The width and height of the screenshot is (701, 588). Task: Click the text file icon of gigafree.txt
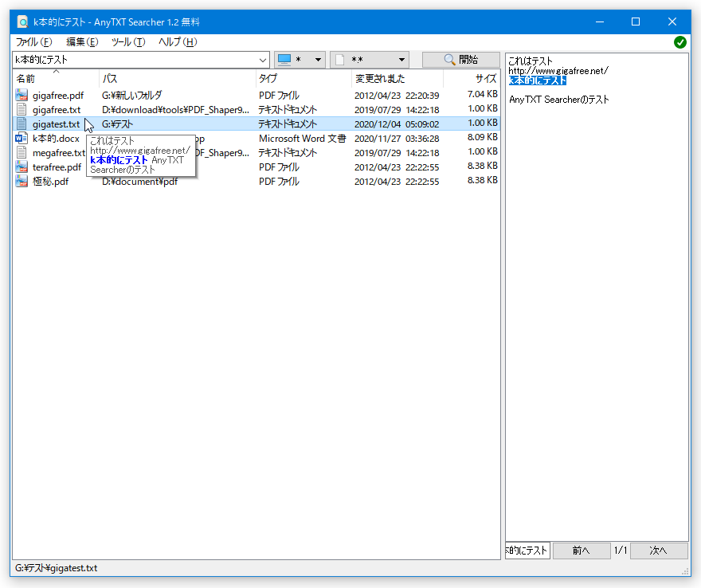(x=22, y=109)
